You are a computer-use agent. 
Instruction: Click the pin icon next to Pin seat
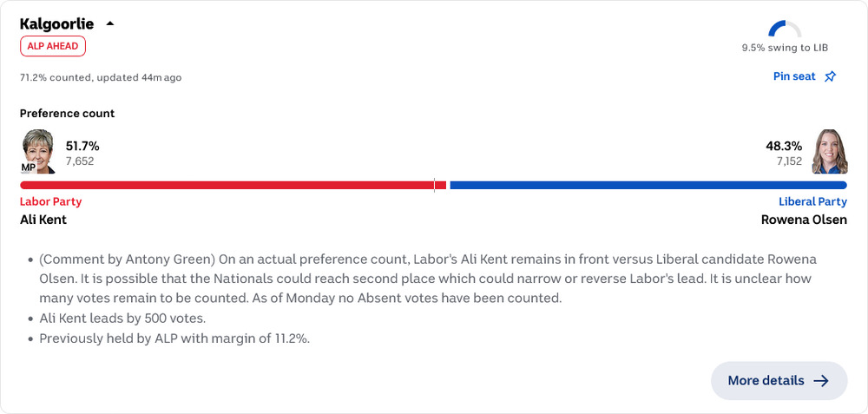pyautogui.click(x=830, y=77)
